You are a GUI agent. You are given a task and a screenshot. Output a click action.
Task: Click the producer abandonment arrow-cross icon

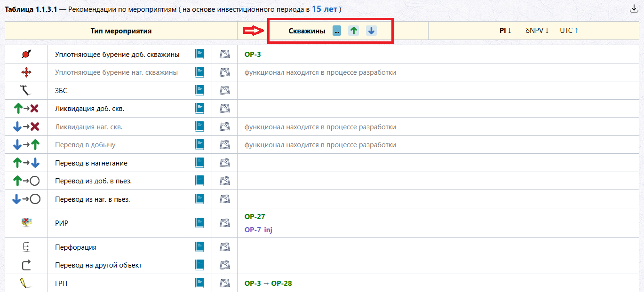pos(26,109)
